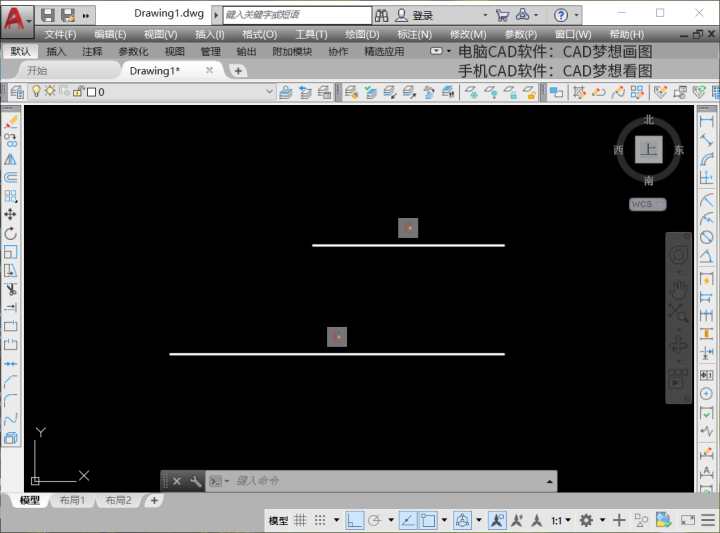Screen dimensions: 720x533
Task: Select the Scale tool
Action: 11,252
